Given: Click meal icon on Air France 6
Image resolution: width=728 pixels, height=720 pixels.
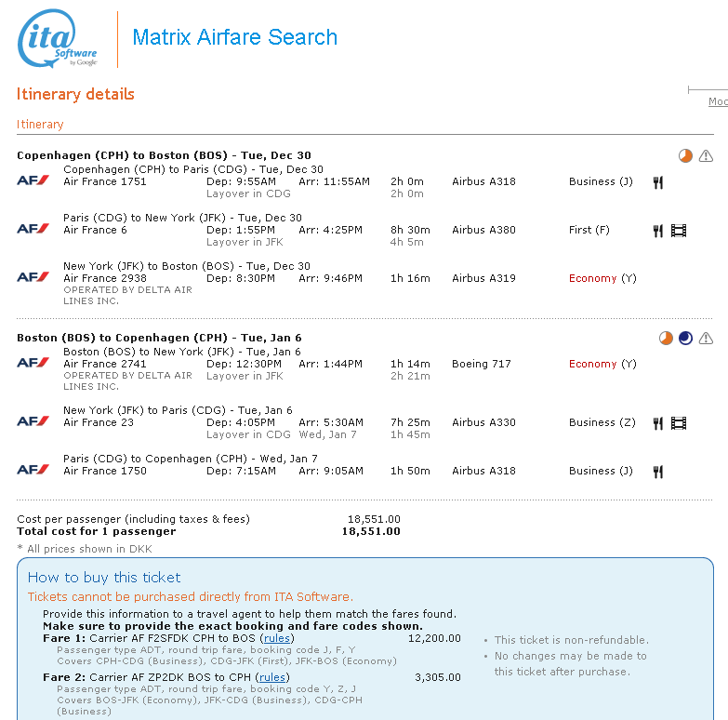Looking at the screenshot, I should click(658, 231).
